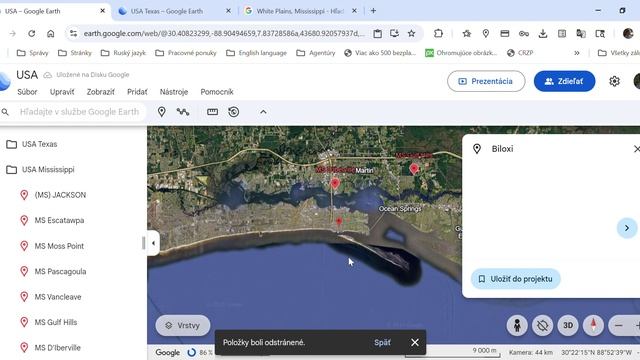Click Späť to undo deletion
Image resolution: width=640 pixels, height=360 pixels.
click(x=382, y=342)
